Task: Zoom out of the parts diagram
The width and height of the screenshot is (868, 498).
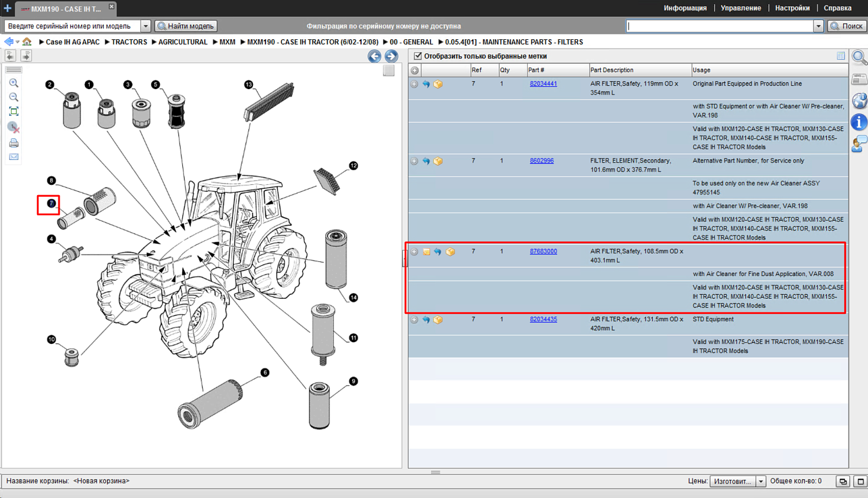Action: click(x=14, y=97)
